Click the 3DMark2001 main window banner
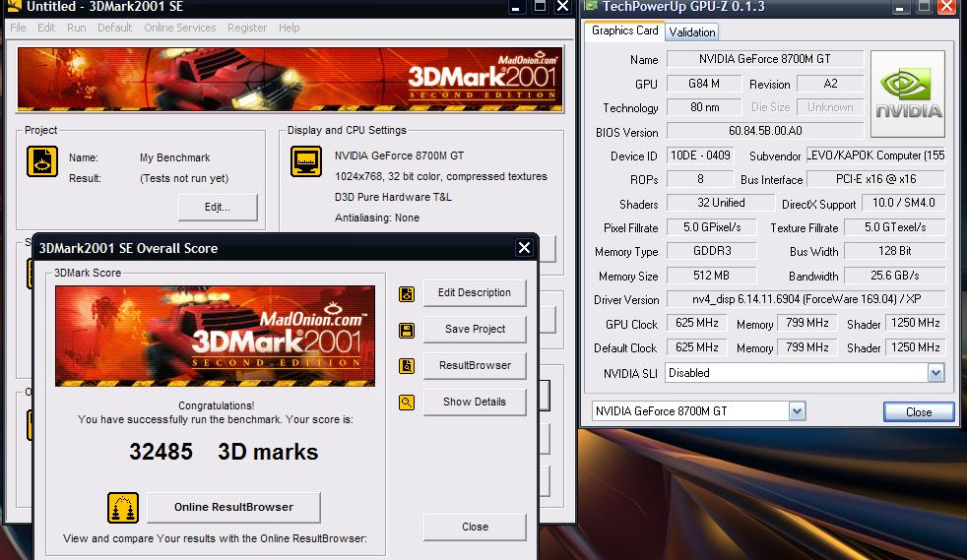The height and width of the screenshot is (560, 967). pos(290,80)
